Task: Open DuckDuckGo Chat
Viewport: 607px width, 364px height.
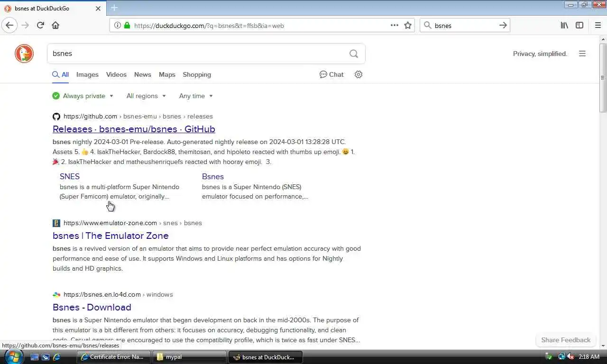Action: pyautogui.click(x=331, y=74)
